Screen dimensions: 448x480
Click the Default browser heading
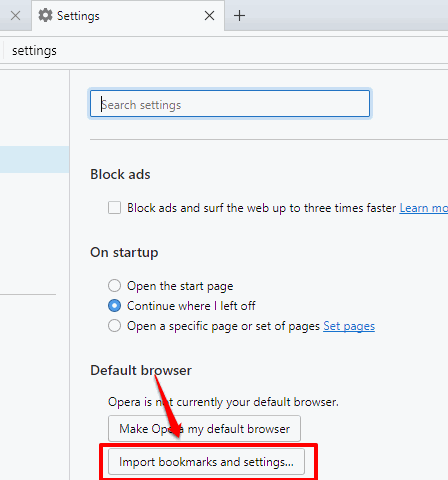[141, 370]
